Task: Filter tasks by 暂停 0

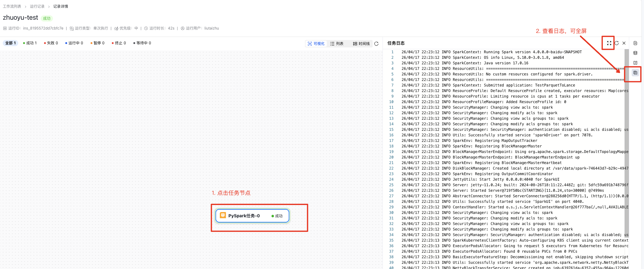Action: 97,43
